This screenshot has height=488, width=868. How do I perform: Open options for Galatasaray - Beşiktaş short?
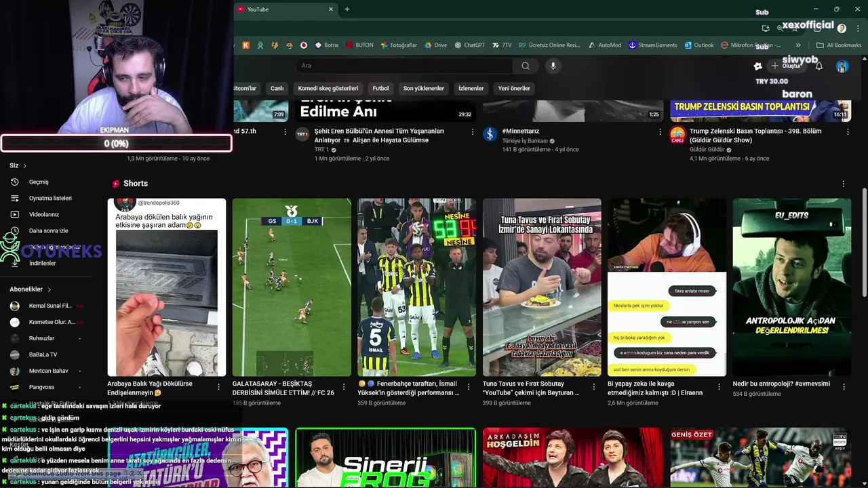tap(344, 387)
